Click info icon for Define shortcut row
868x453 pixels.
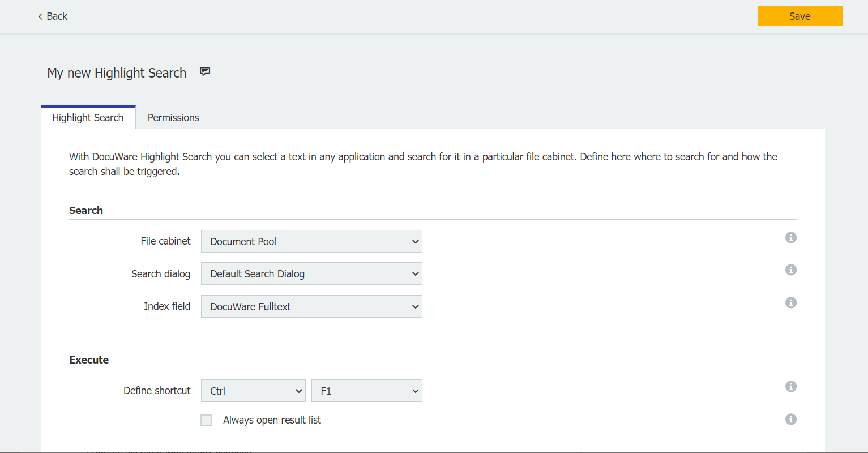791,387
